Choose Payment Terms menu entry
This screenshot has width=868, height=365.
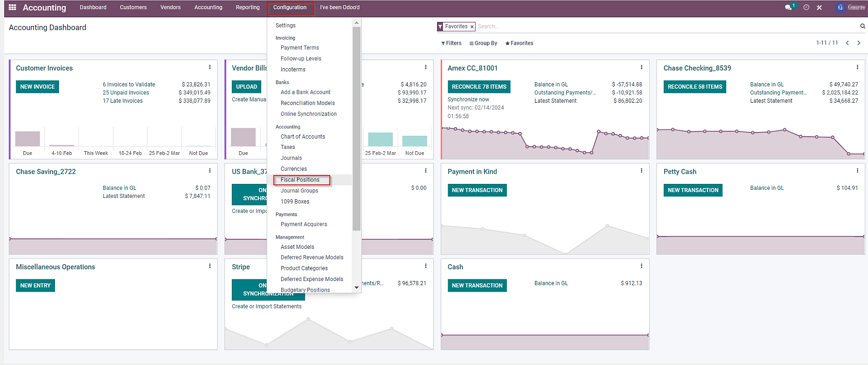click(x=300, y=48)
